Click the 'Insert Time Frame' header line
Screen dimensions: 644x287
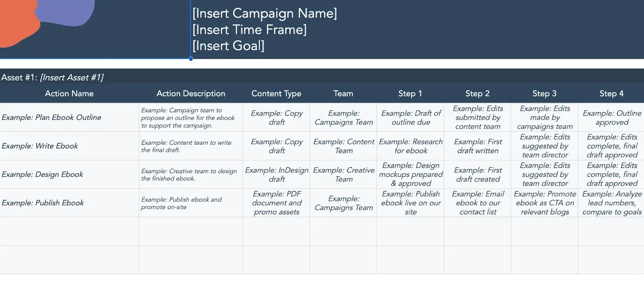(249, 29)
